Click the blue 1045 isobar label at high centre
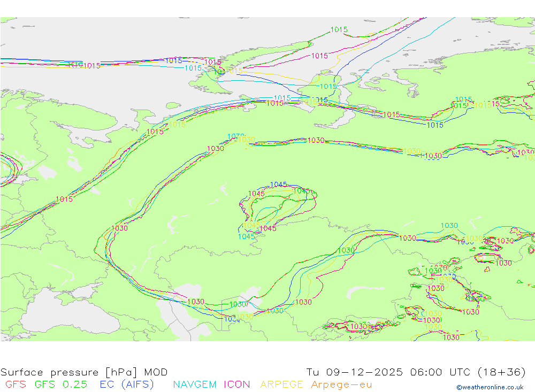 (x=278, y=184)
